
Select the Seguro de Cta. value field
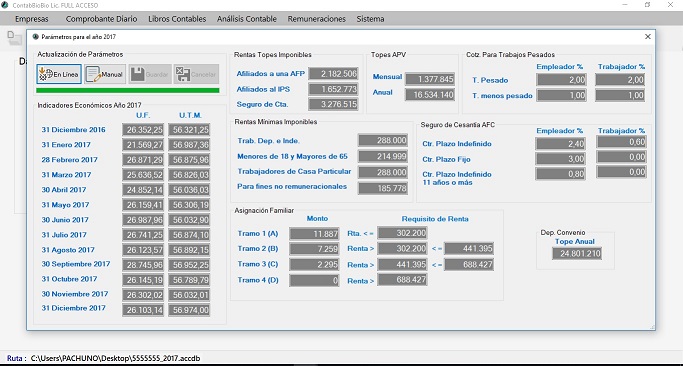pyautogui.click(x=333, y=104)
